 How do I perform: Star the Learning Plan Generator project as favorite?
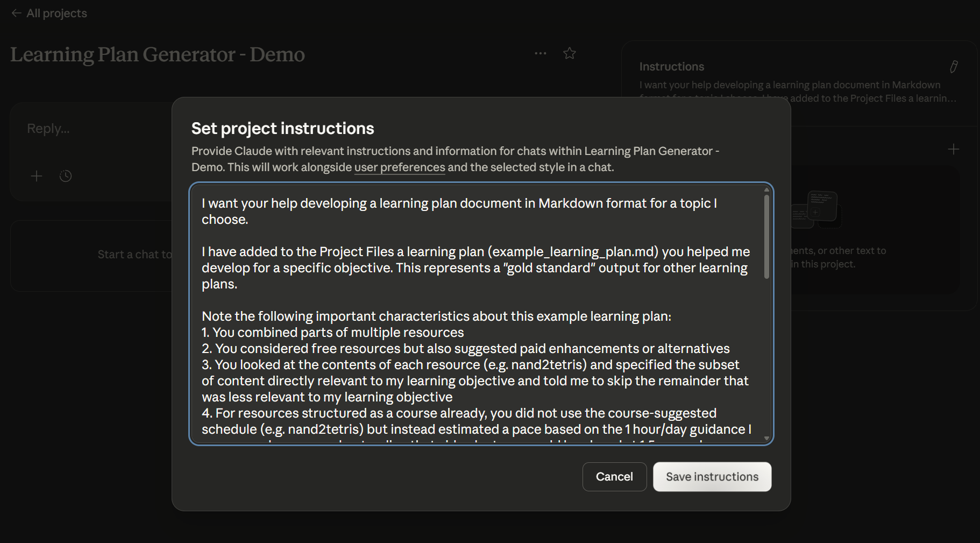click(x=570, y=53)
